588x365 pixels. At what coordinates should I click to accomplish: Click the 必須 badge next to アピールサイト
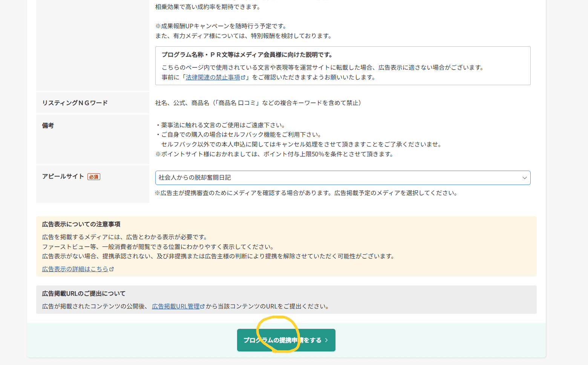tap(94, 177)
